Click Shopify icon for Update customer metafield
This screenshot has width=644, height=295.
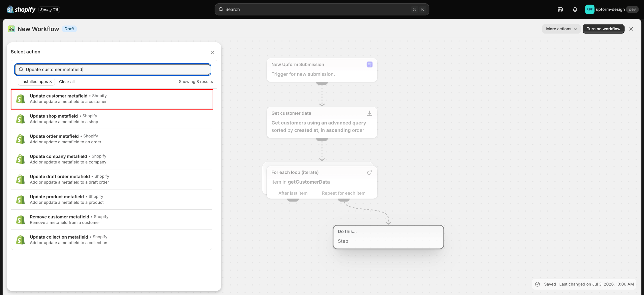20,99
